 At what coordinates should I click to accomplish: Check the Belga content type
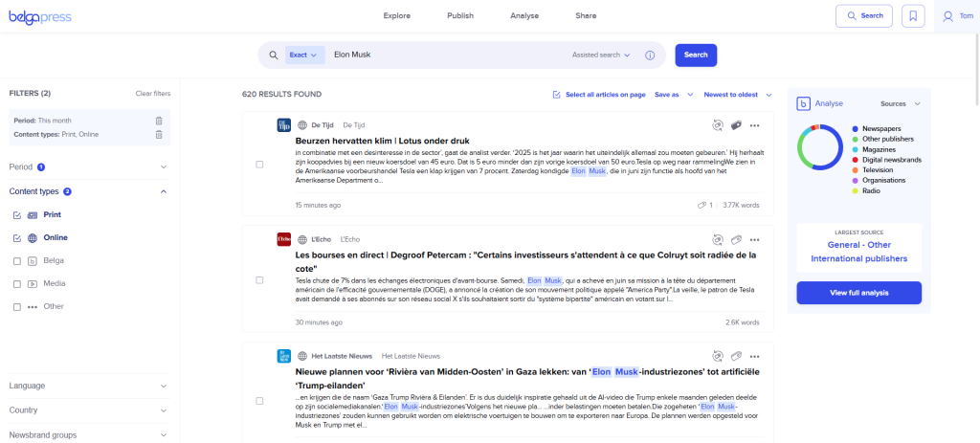[17, 261]
